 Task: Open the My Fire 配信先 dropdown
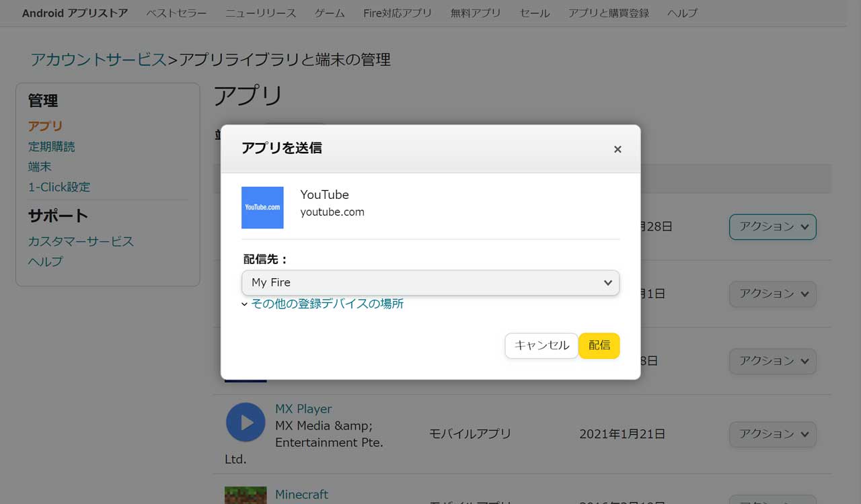point(430,283)
